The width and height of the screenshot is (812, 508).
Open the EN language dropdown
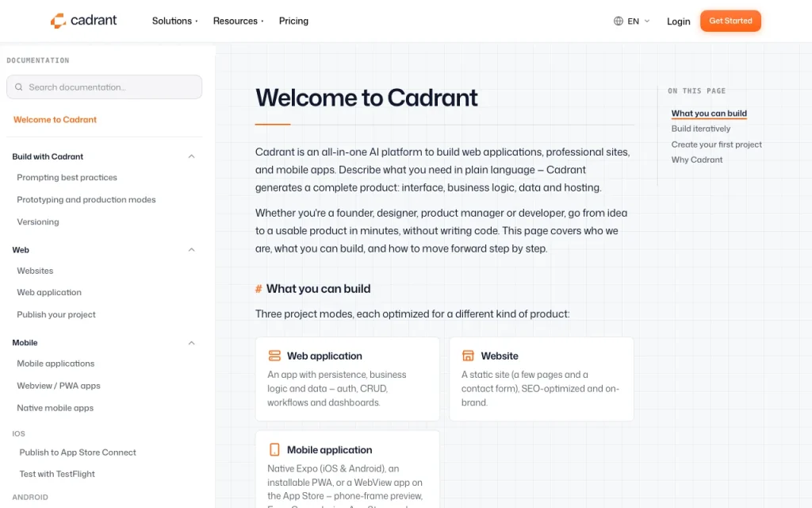click(632, 21)
